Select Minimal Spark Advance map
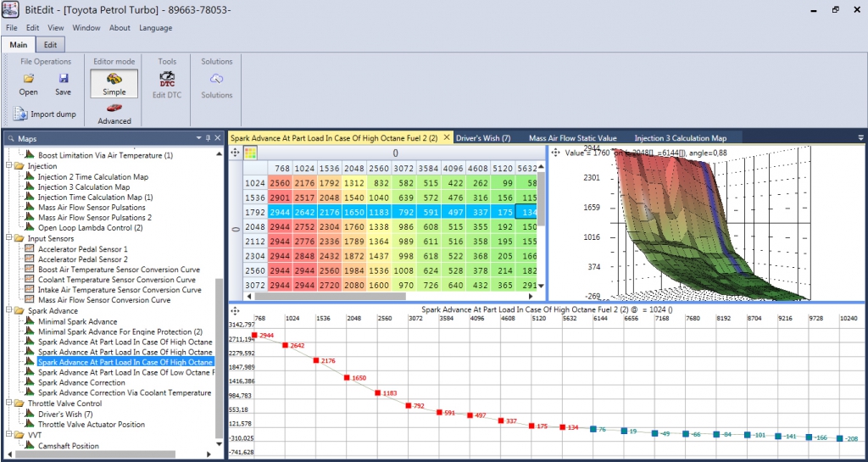The height and width of the screenshot is (462, 868). tap(77, 321)
